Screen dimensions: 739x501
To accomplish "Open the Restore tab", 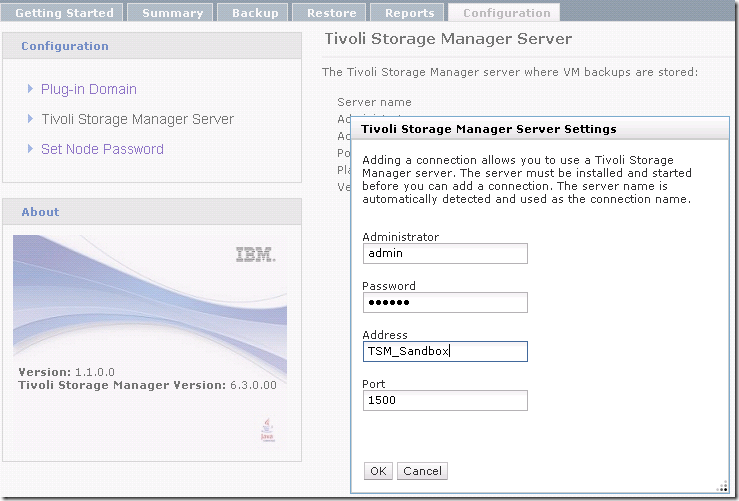I will pyautogui.click(x=331, y=13).
